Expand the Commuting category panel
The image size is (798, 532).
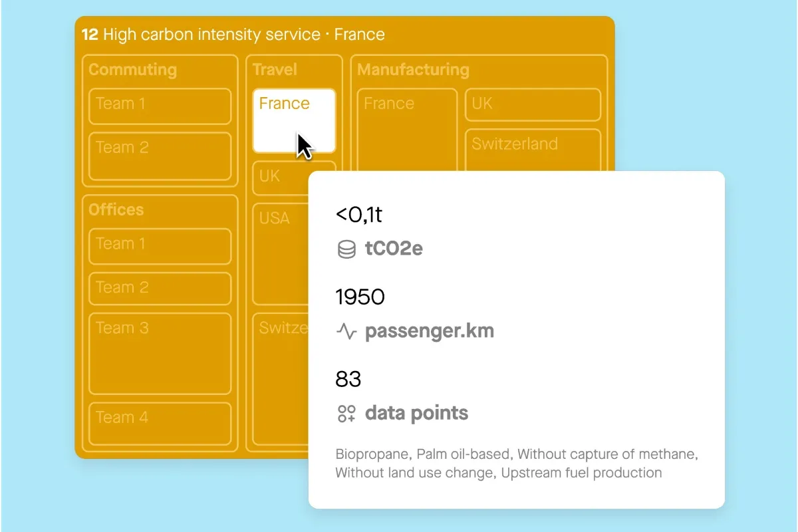coord(132,70)
